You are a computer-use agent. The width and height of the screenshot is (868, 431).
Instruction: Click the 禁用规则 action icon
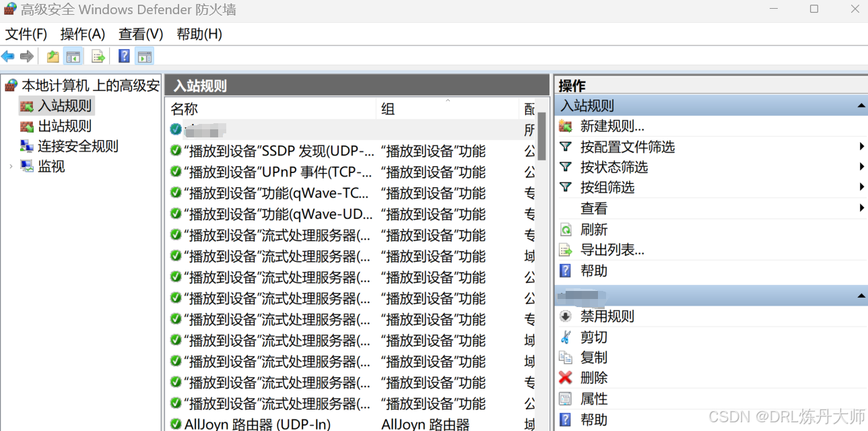coord(566,317)
